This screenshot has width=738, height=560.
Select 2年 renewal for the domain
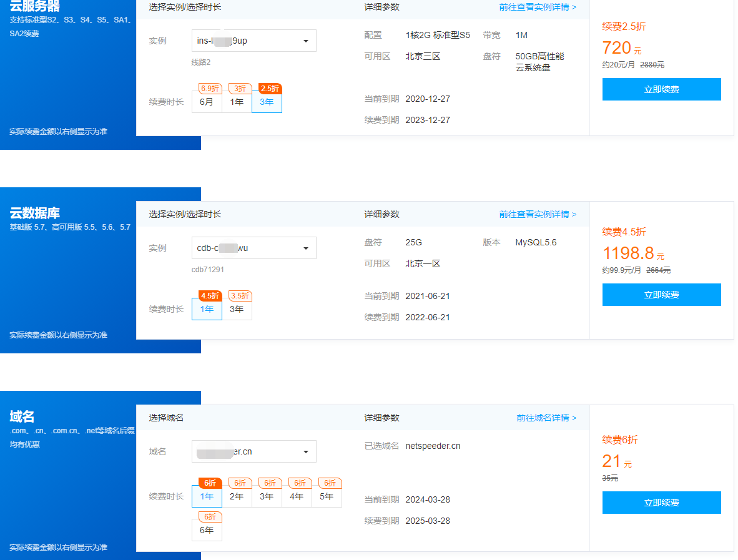pyautogui.click(x=237, y=496)
